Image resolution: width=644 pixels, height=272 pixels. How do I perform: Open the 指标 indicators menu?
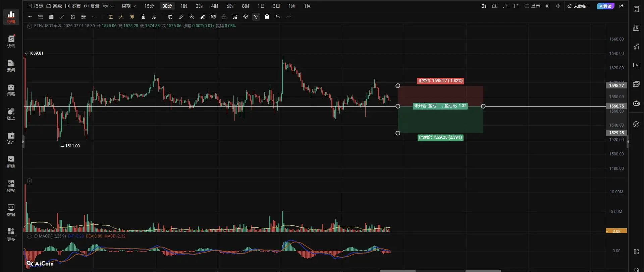pos(35,6)
